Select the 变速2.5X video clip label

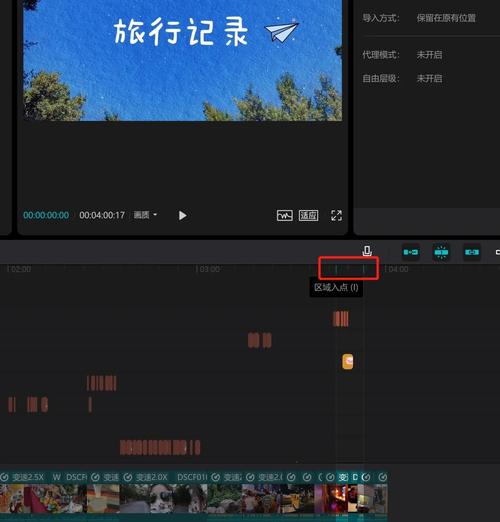(28, 477)
